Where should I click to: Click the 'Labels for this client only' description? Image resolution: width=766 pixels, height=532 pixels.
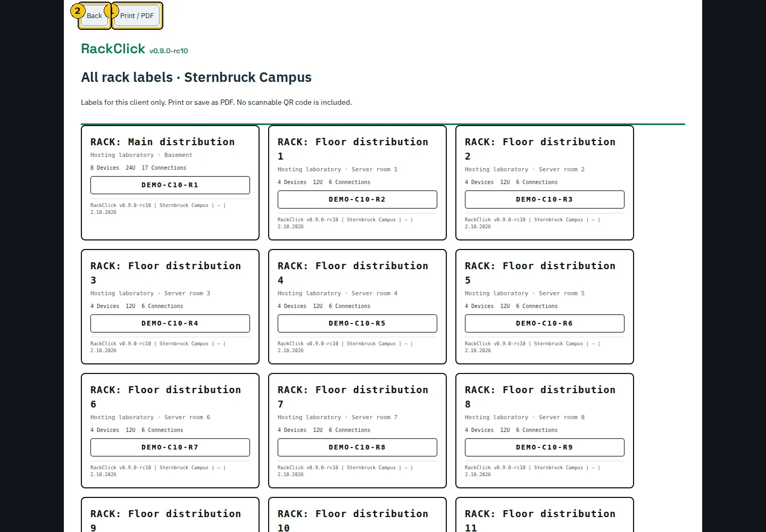[x=217, y=102]
